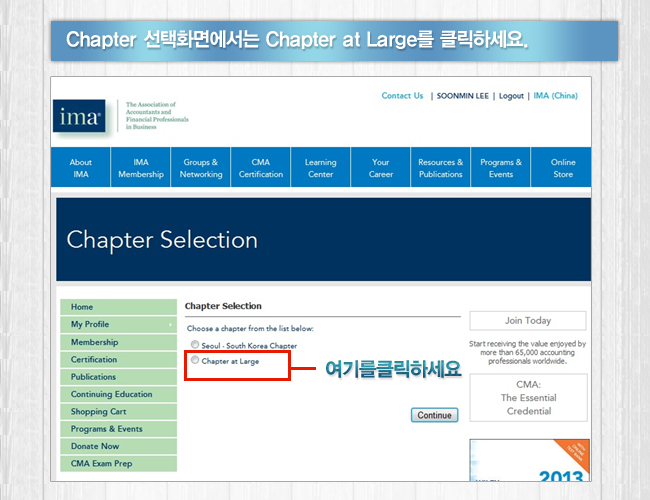The width and height of the screenshot is (650, 500).
Task: Open the About IMA menu
Action: coord(81,167)
